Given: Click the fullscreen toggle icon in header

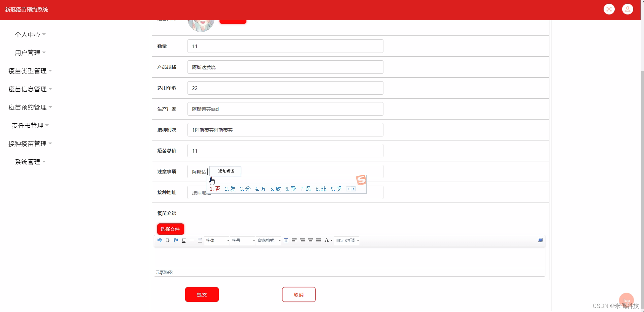Looking at the screenshot, I should pyautogui.click(x=609, y=9).
